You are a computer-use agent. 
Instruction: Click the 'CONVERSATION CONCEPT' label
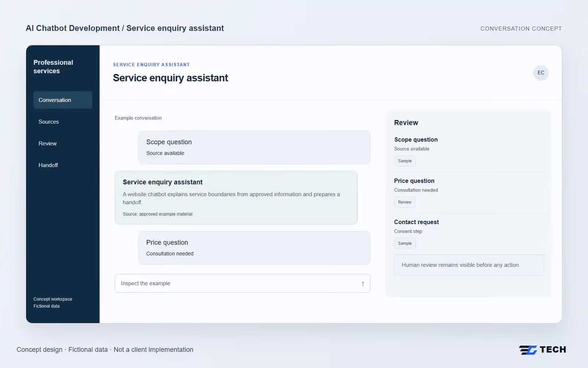click(x=521, y=29)
